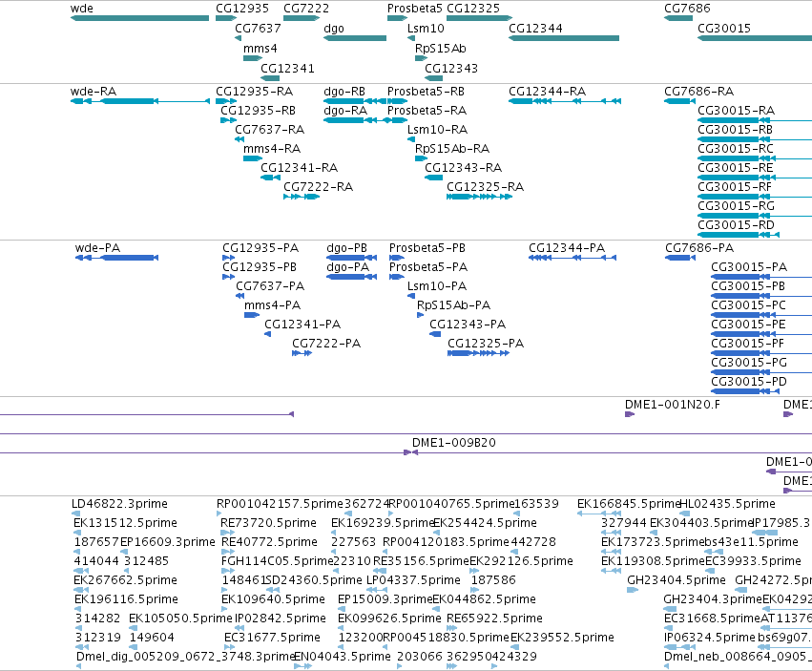Screen dimensions: 812x671
Task: Open the wde-PA protein label
Action: [x=97, y=248]
